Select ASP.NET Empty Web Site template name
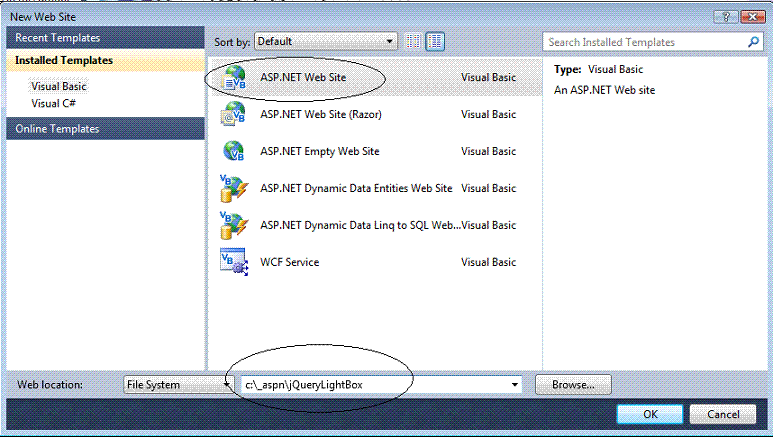This screenshot has width=773, height=438. point(320,151)
